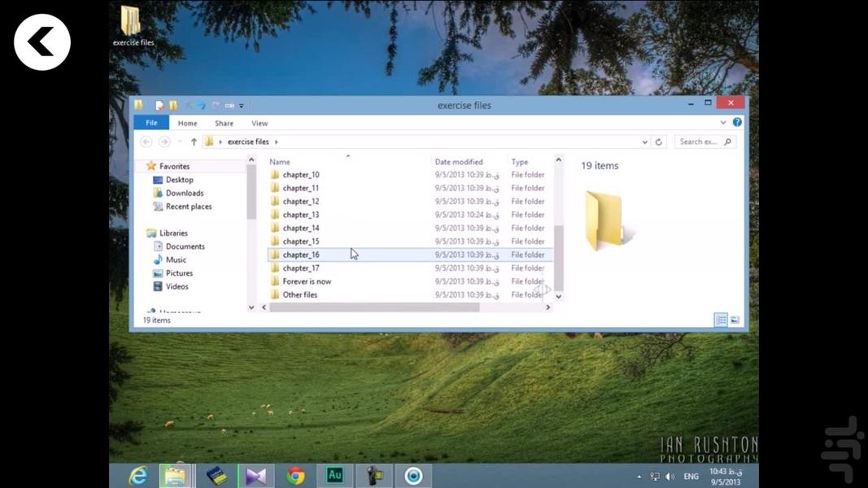Open the address bar history dropdown
868x488 pixels.
point(645,142)
